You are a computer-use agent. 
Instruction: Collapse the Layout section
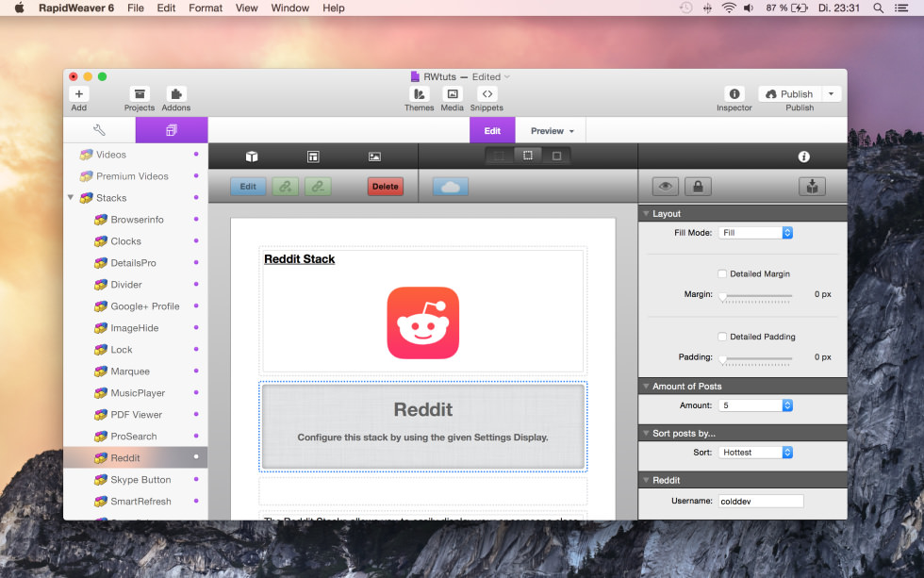(647, 214)
